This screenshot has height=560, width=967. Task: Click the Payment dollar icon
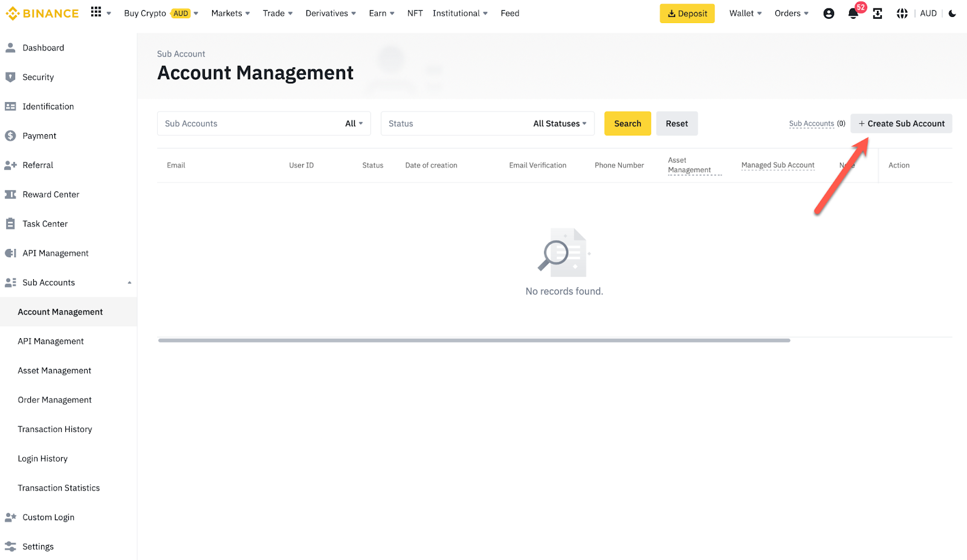pyautogui.click(x=10, y=136)
